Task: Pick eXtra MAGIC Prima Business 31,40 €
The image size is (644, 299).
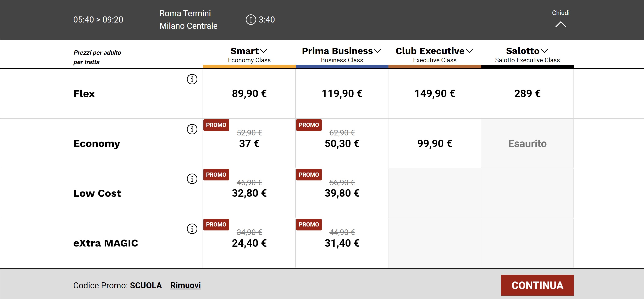Action: click(342, 243)
